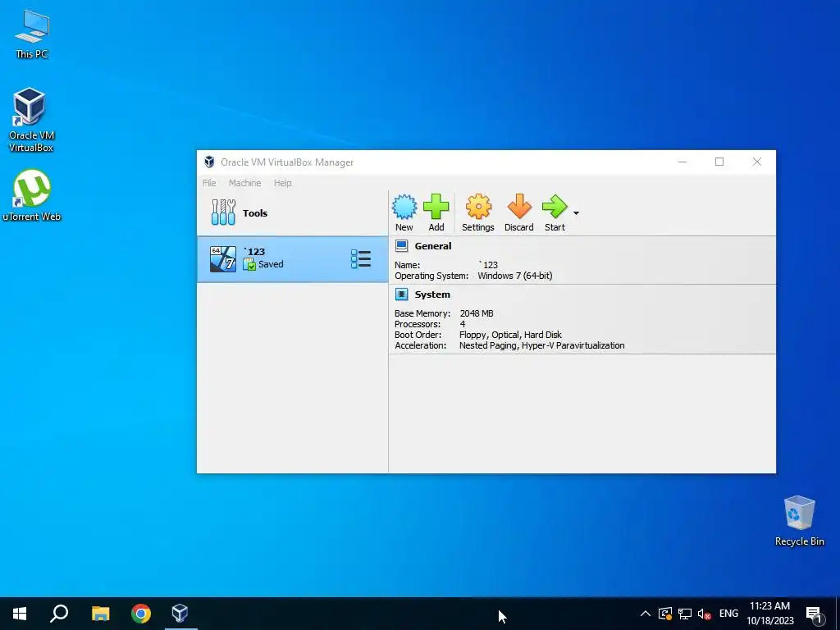Open the Windows Start menu
The image size is (840, 630).
20,614
